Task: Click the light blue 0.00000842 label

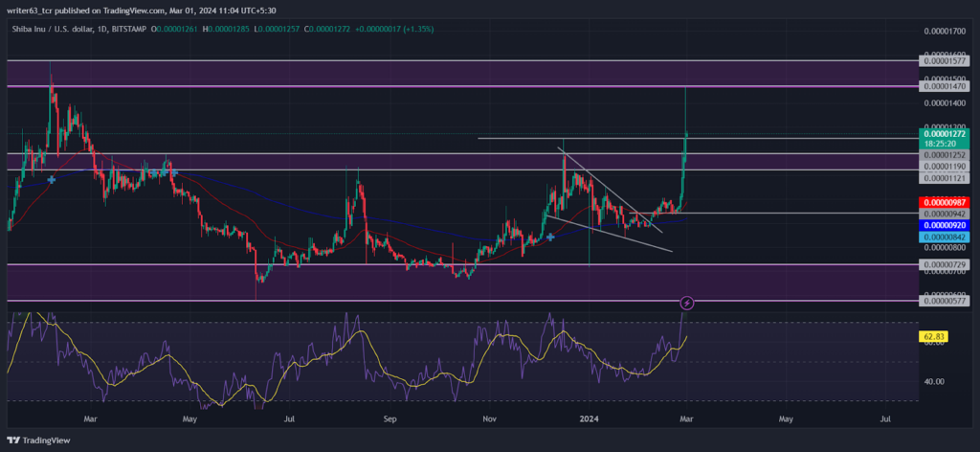Action: 943,237
